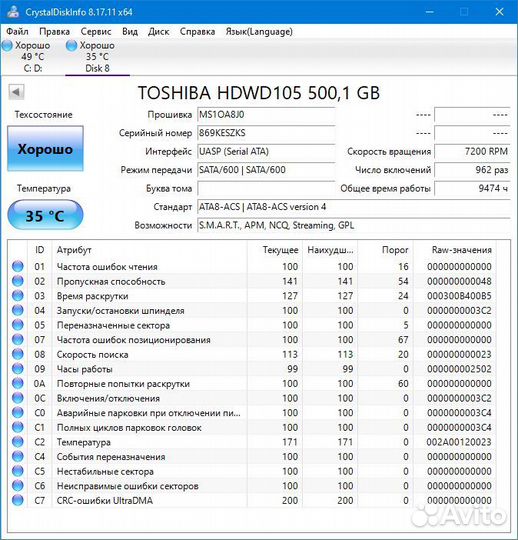Click status orb for attribute C1 row

point(18,427)
